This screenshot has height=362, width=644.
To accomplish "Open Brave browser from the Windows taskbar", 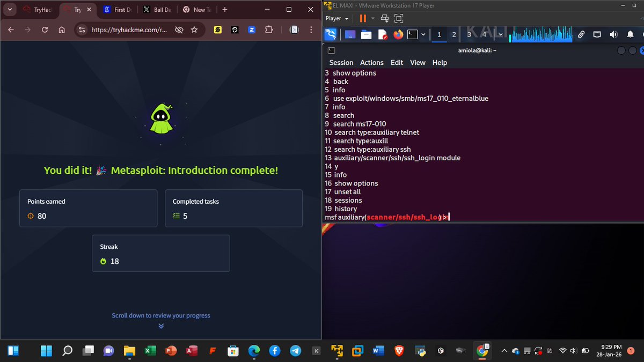I will pyautogui.click(x=398, y=351).
